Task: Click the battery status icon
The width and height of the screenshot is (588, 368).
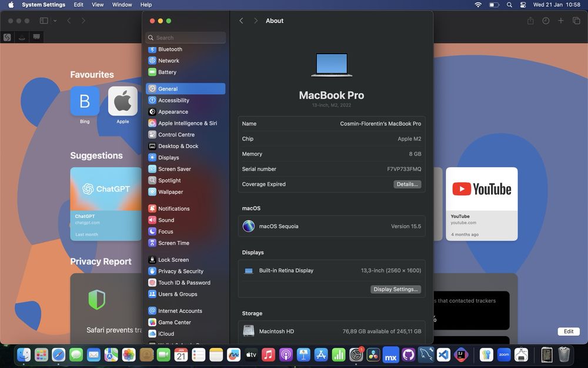Action: click(494, 5)
